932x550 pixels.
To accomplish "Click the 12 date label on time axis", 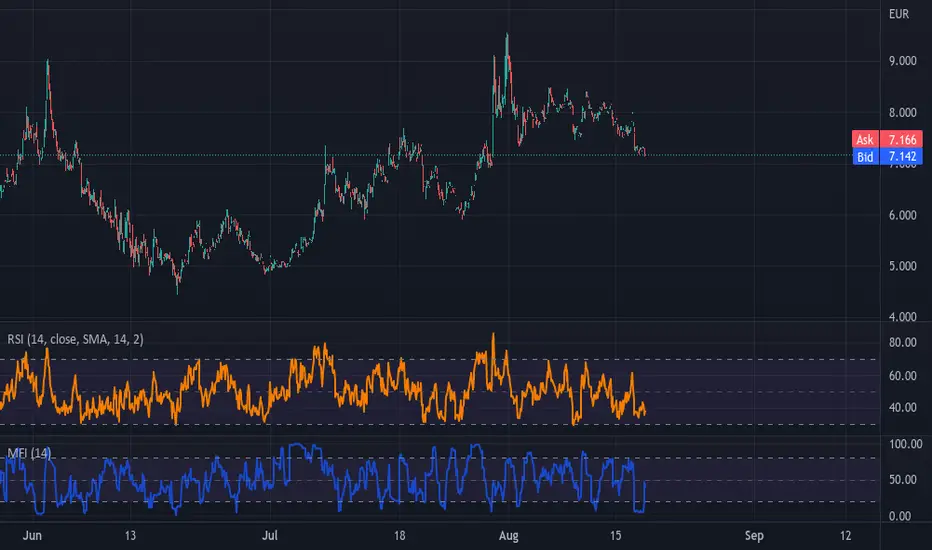I will (845, 535).
